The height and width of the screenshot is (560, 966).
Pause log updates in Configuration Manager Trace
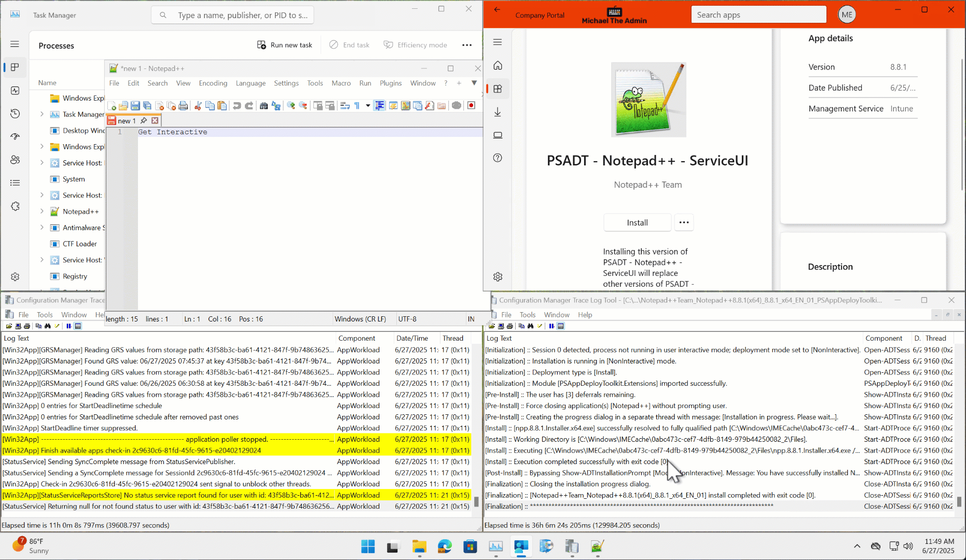pyautogui.click(x=68, y=326)
